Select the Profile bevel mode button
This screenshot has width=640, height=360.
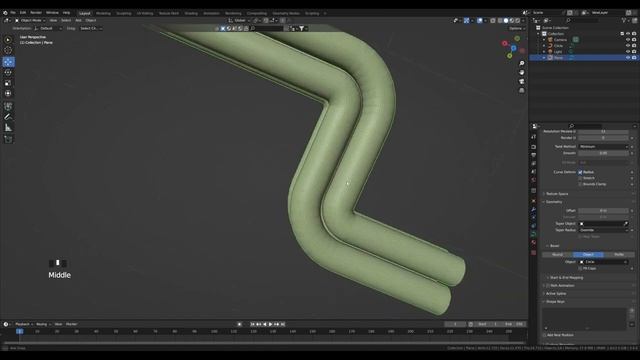point(619,255)
